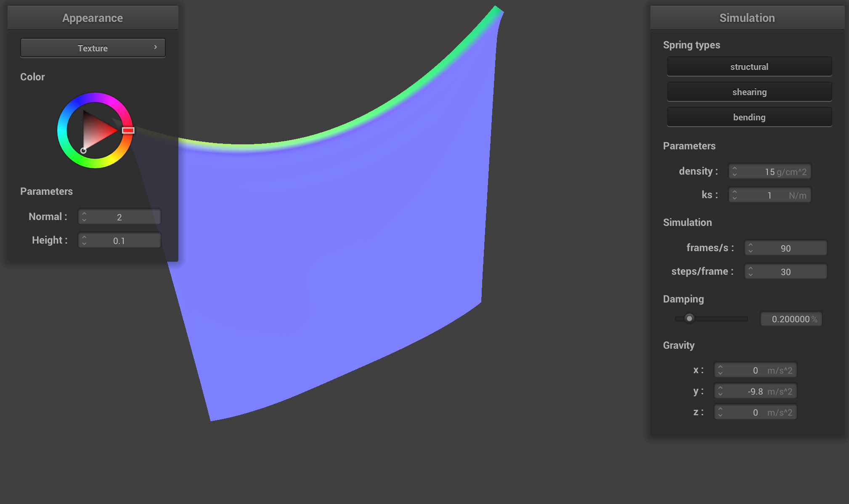Screen dimensions: 849x504
Task: Click the steps/frame value field
Action: point(786,271)
